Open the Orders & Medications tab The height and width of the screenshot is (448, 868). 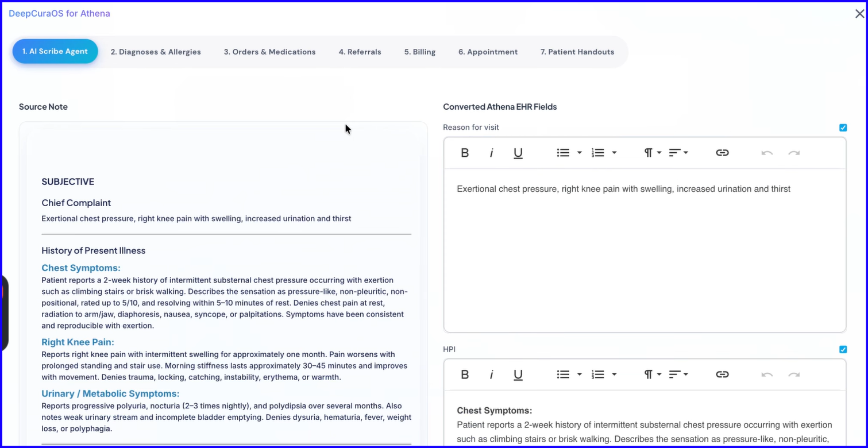click(x=269, y=52)
